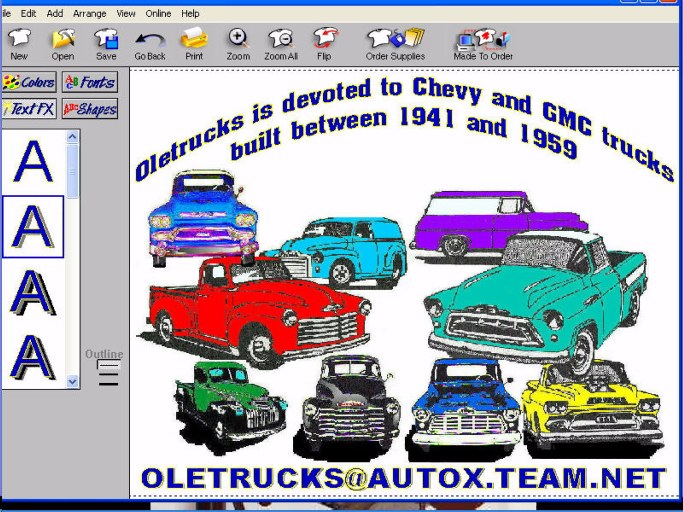
Task: Click text style list scroll up arrow
Action: (72, 137)
